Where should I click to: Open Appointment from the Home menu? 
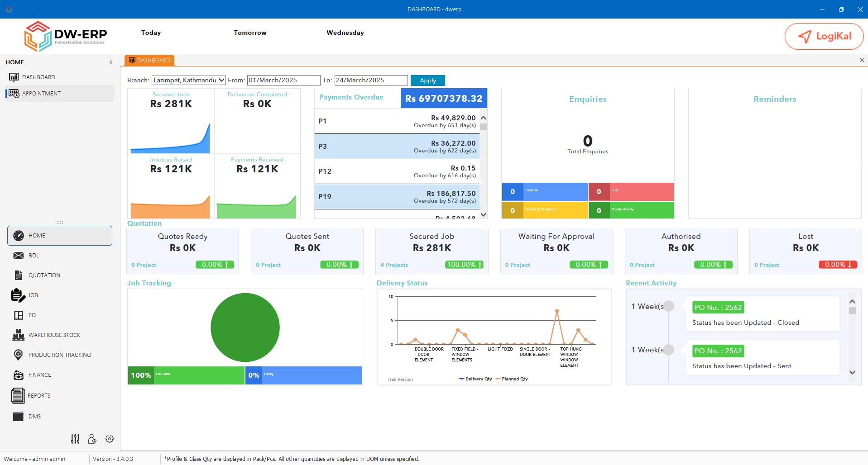[x=41, y=93]
